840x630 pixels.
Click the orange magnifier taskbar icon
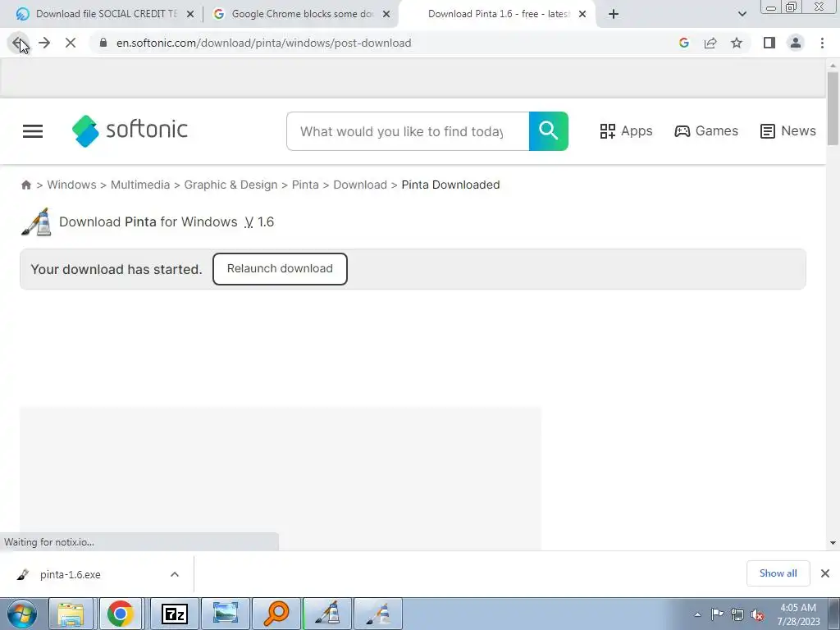pyautogui.click(x=276, y=614)
